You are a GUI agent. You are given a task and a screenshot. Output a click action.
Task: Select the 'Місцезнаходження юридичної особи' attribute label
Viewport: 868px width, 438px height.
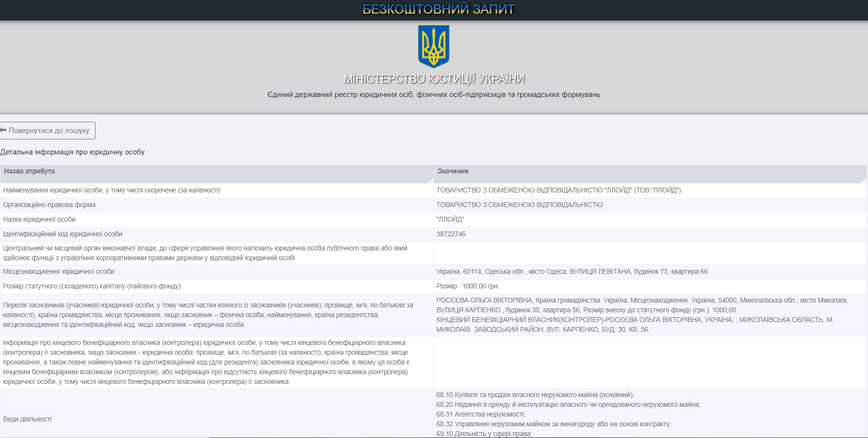pos(58,272)
